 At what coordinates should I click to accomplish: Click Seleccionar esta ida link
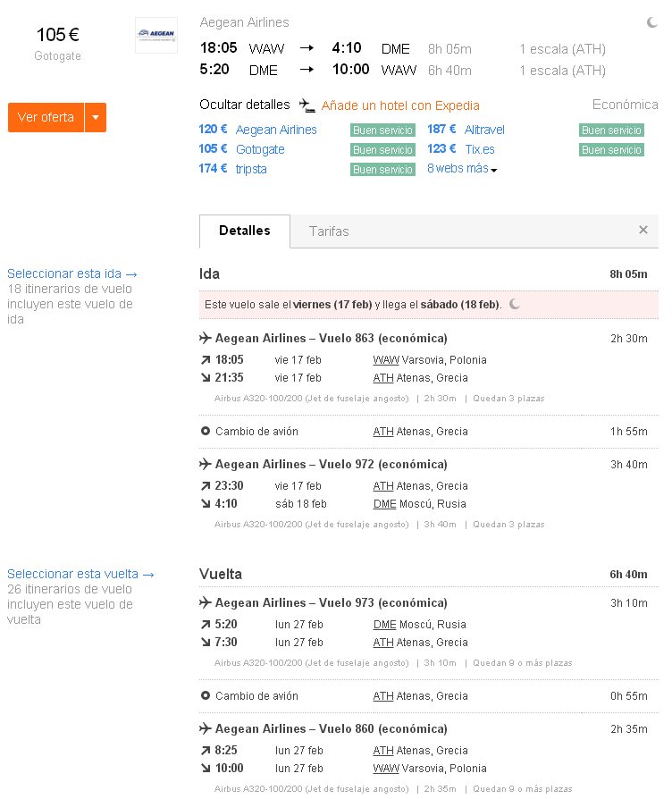click(71, 273)
